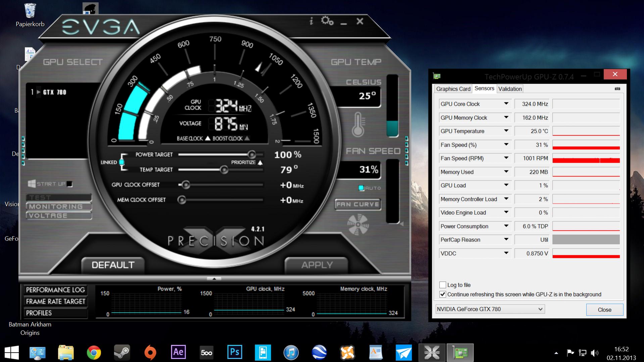The height and width of the screenshot is (362, 644).
Task: Open the paper plane app in taskbar
Action: tap(404, 353)
